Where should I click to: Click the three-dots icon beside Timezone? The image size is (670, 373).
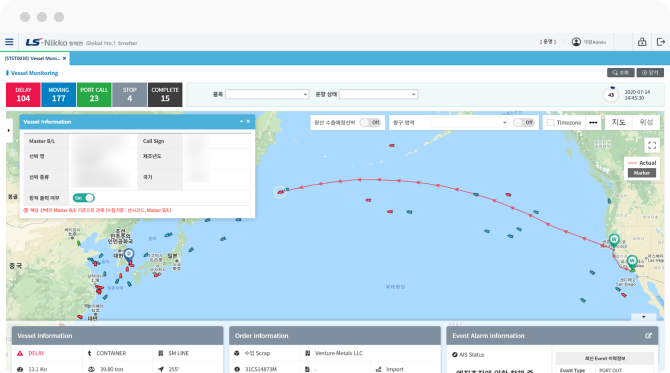click(x=593, y=123)
